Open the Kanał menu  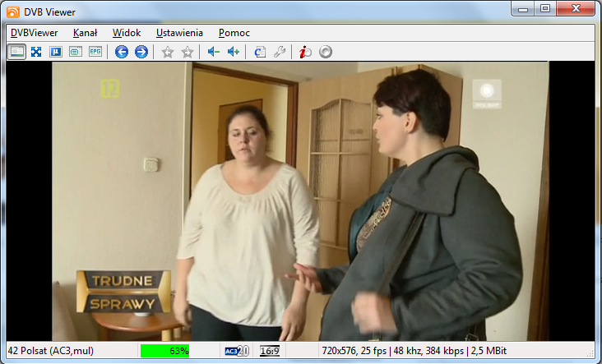[x=86, y=33]
